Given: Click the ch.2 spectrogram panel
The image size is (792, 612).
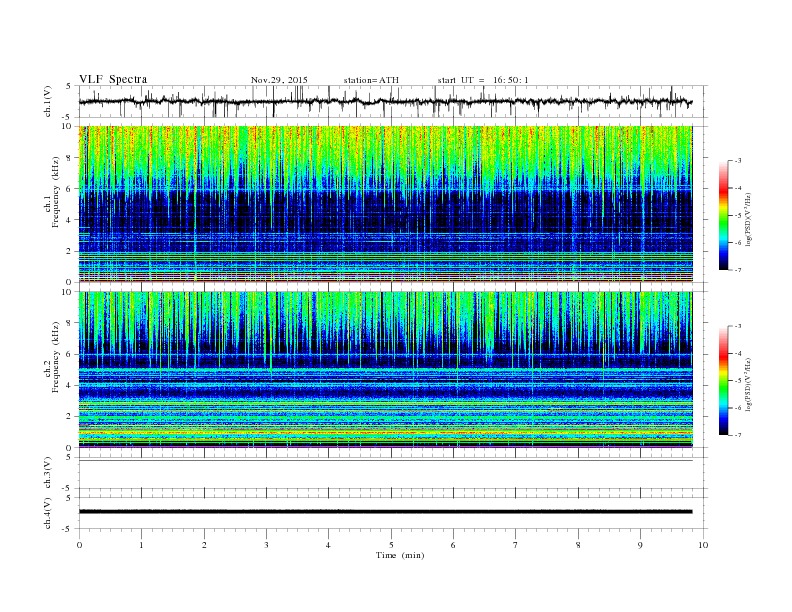Looking at the screenshot, I should 385,370.
